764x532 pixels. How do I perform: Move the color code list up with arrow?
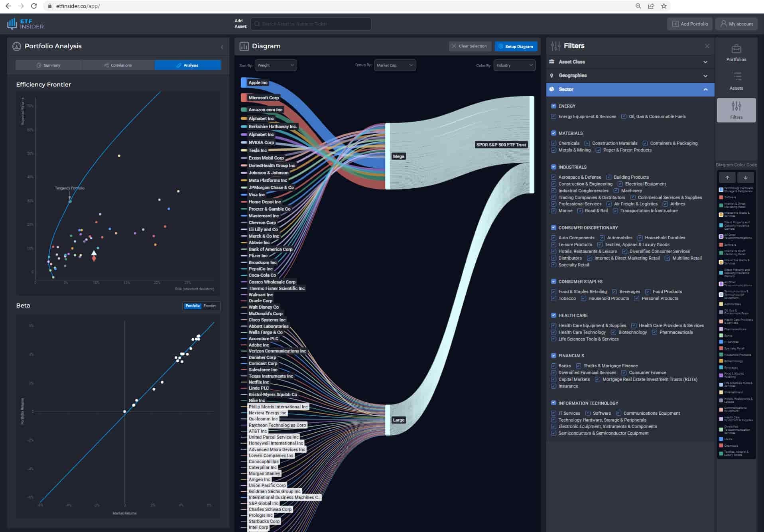727,177
